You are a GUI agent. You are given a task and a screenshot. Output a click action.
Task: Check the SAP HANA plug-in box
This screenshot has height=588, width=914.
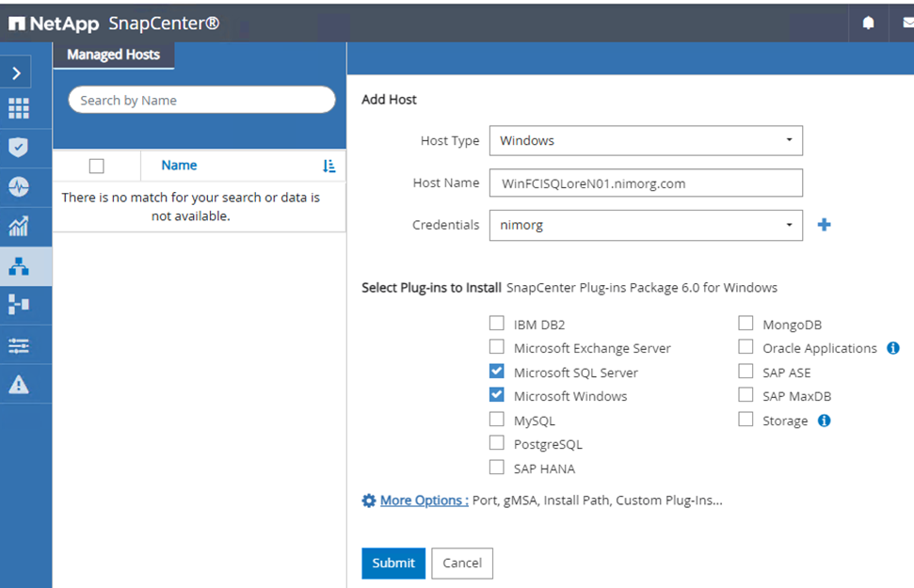pos(497,468)
